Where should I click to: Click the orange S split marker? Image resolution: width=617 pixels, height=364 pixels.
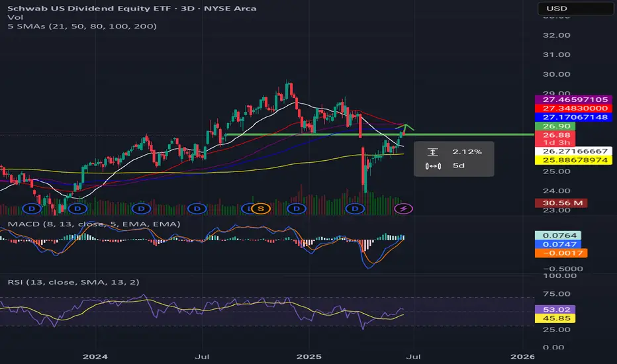260,208
